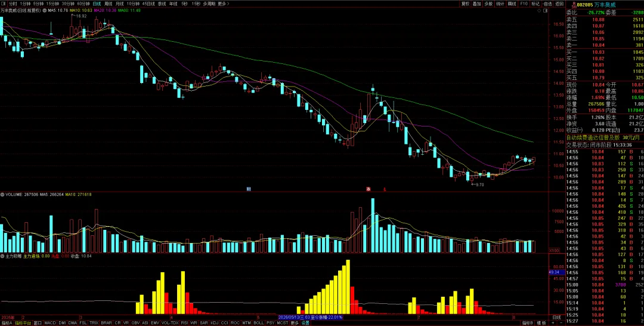Viewport: 644px width, 326px height.
Task: Select the 15分钟 period
Action: tap(52, 4)
